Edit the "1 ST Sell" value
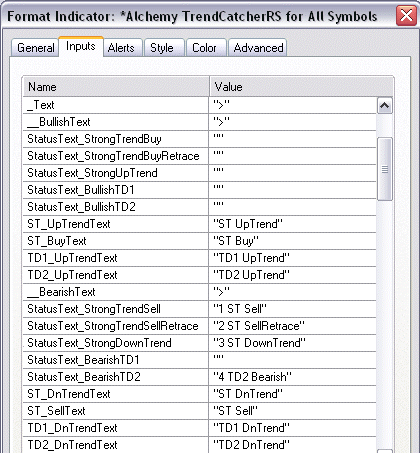The height and width of the screenshot is (453, 420). [x=293, y=309]
